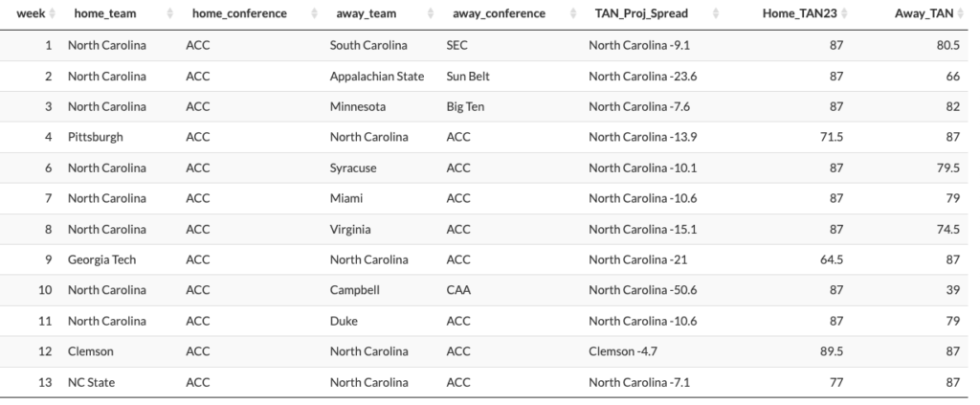Select the Home_TAN23 value 89.5 cell
Image resolution: width=980 pixels, height=405 pixels.
pos(832,351)
